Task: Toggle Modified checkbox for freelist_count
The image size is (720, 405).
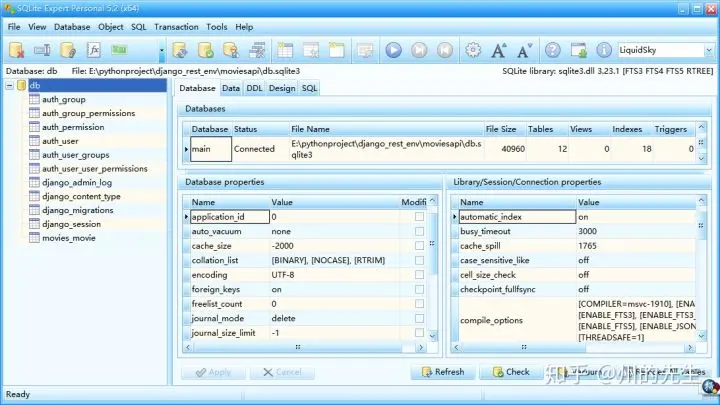Action: coord(419,304)
